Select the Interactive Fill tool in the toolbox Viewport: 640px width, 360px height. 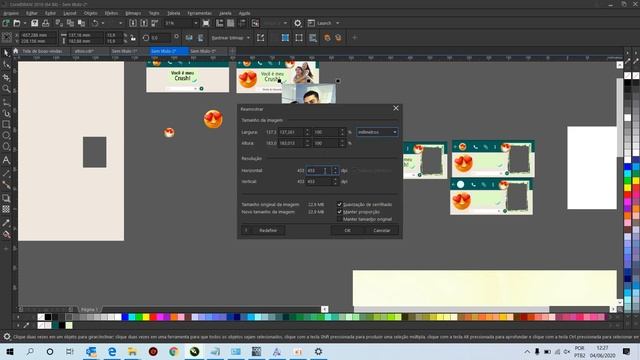[x=6, y=234]
